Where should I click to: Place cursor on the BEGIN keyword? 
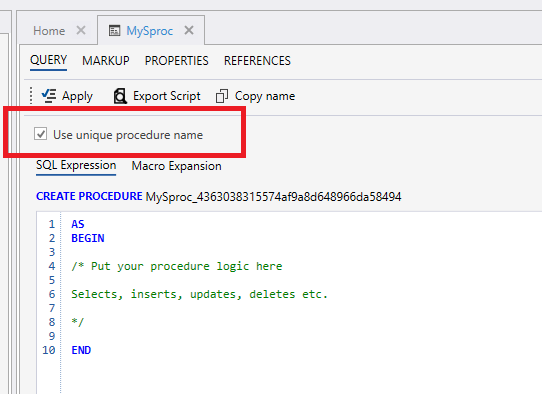88,238
